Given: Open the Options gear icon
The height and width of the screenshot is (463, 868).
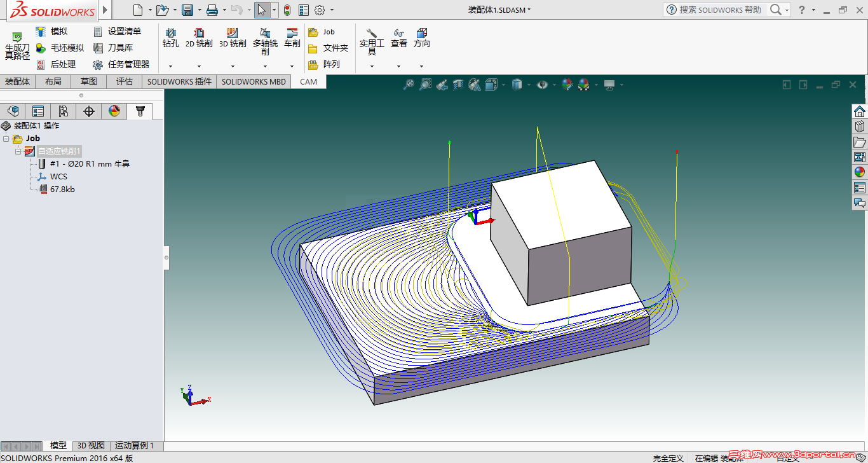Looking at the screenshot, I should (x=320, y=10).
